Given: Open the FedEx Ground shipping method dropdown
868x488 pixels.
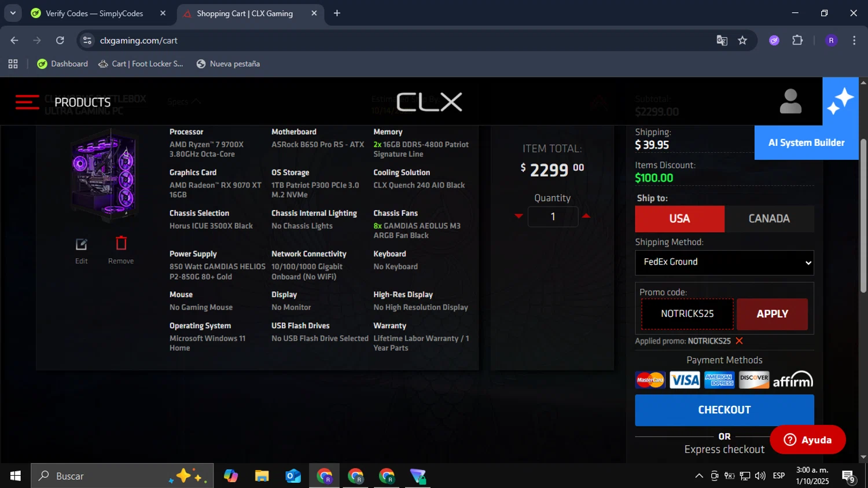Looking at the screenshot, I should click(724, 262).
